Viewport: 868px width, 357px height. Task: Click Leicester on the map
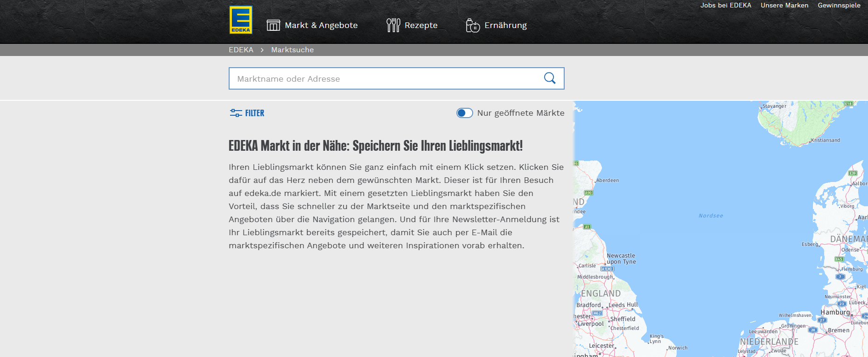[602, 346]
